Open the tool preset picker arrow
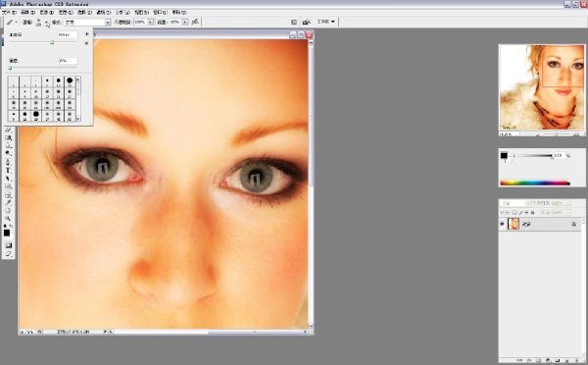 [x=16, y=23]
